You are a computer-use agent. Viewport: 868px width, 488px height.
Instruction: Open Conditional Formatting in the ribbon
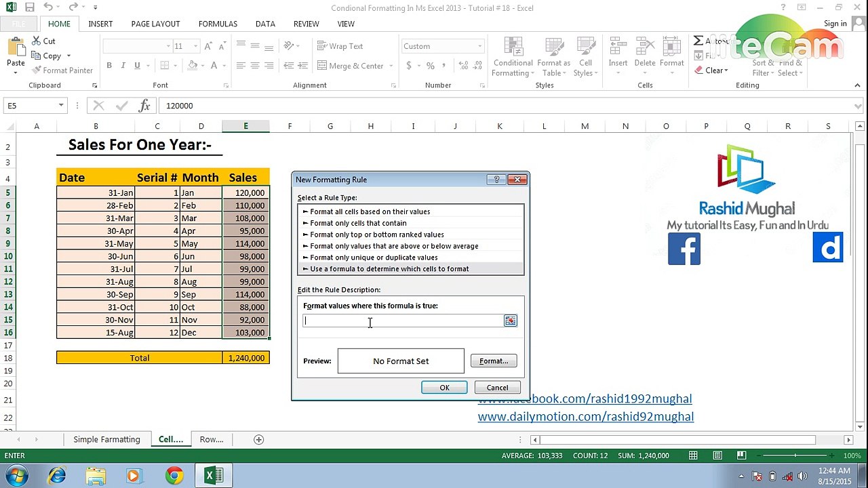coord(513,57)
